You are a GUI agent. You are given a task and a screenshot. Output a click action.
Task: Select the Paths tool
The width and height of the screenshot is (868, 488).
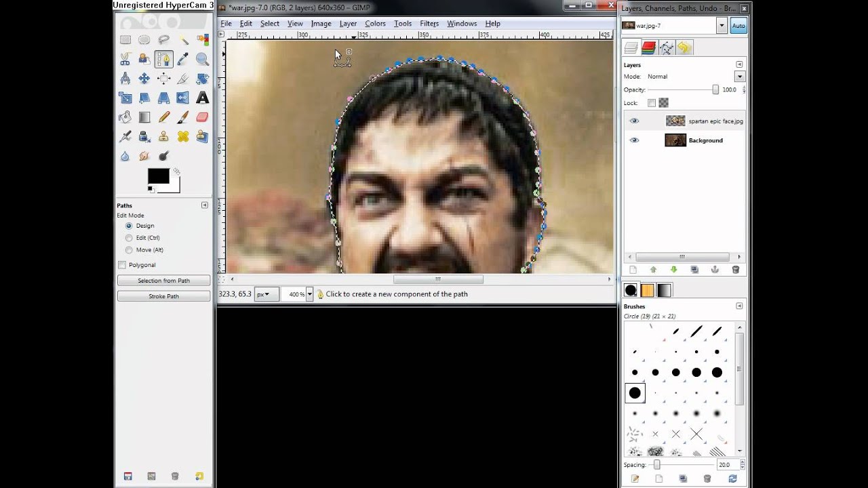tap(163, 60)
